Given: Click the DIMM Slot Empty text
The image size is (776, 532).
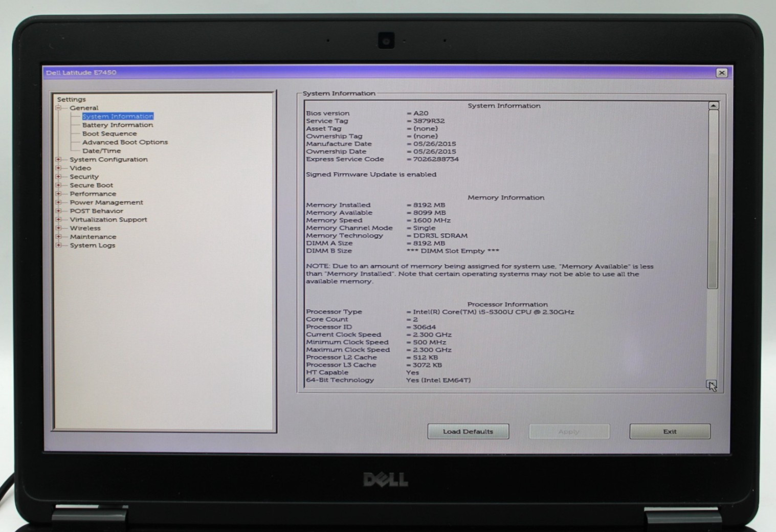Looking at the screenshot, I should click(x=453, y=251).
